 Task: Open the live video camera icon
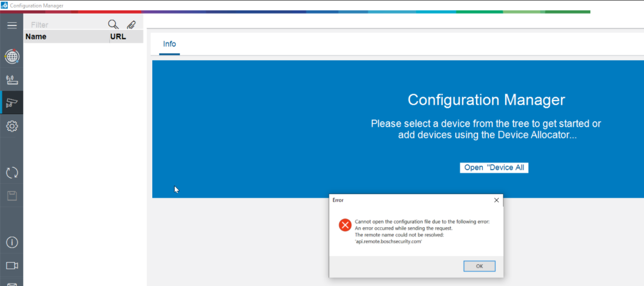(12, 265)
